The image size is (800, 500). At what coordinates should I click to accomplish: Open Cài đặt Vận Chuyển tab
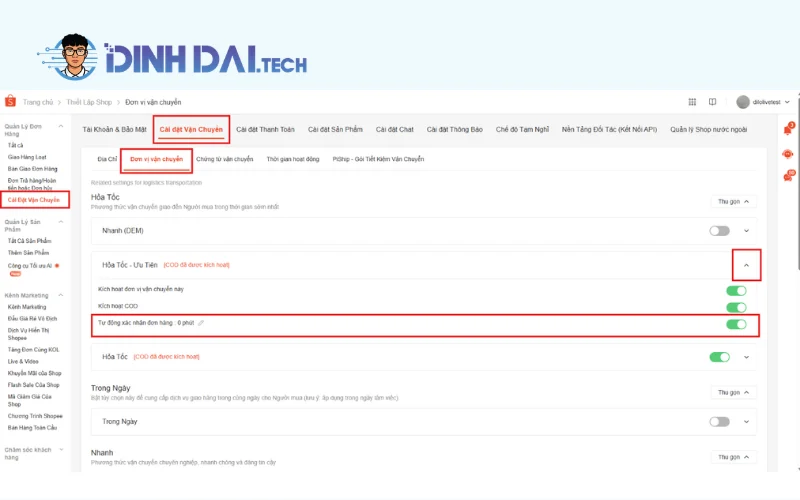tap(191, 130)
